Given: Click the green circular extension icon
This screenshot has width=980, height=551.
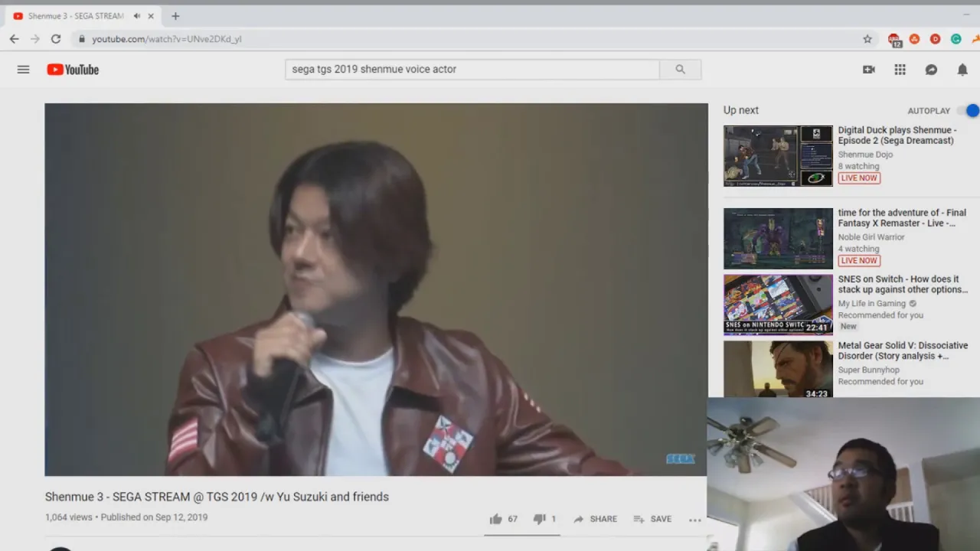Looking at the screenshot, I should [956, 39].
